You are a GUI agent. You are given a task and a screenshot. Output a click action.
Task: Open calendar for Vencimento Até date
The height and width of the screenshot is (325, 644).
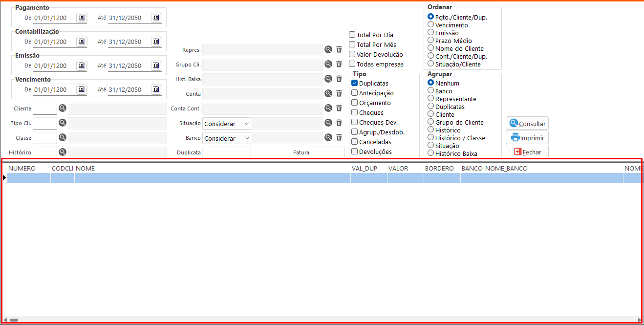point(156,90)
